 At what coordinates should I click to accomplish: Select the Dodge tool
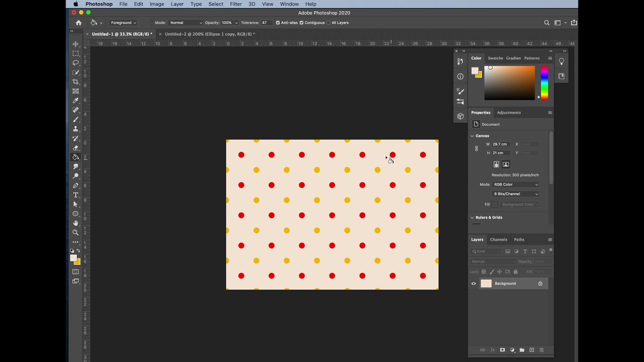pos(75,176)
